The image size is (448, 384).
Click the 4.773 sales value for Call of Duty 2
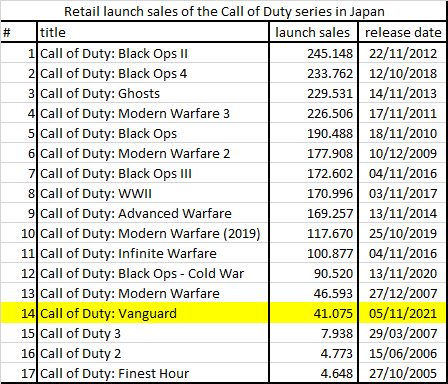pyautogui.click(x=313, y=353)
